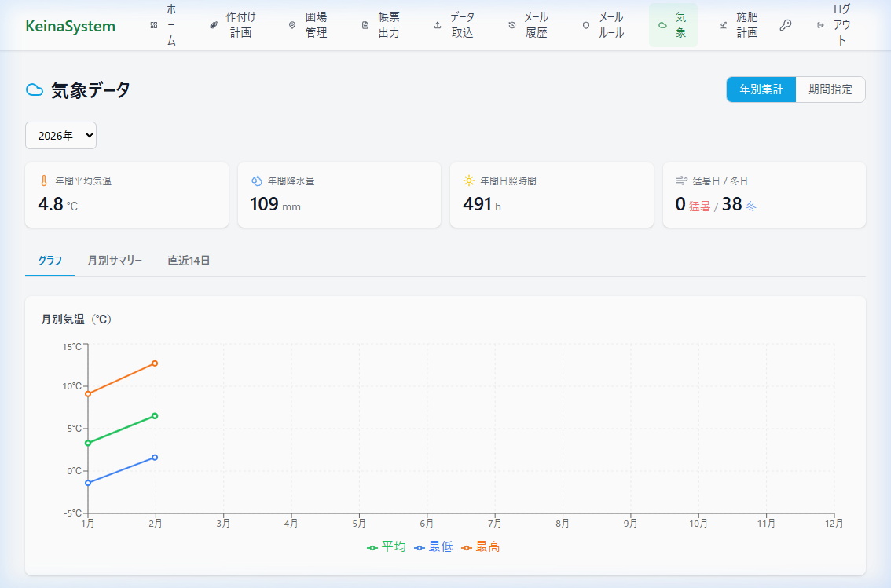Click the cloud icon beside 気象データ heading
Image resolution: width=891 pixels, height=588 pixels.
click(35, 90)
